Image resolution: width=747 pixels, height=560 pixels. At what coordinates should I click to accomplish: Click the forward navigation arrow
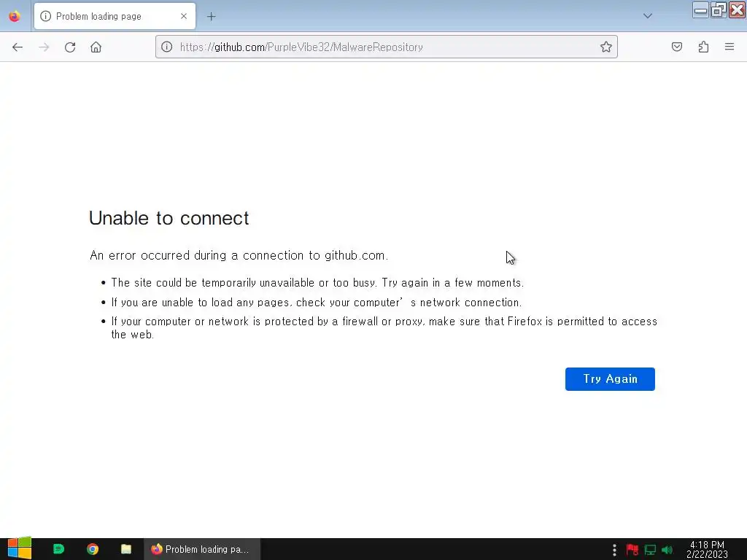[44, 47]
